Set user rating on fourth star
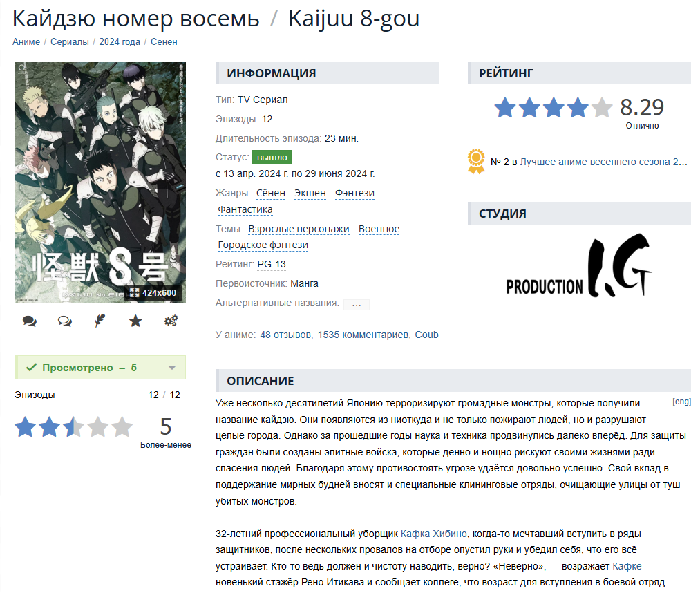 click(97, 427)
